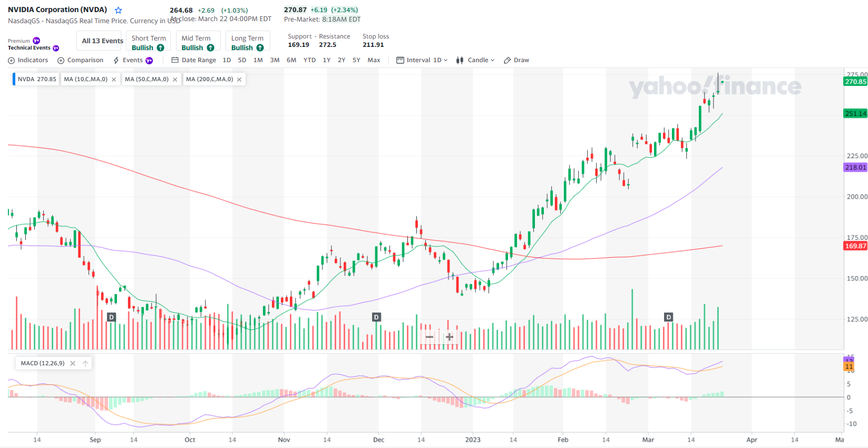Click the March dividend D marker
Viewport: 868px width, 448px height.
pyautogui.click(x=669, y=317)
